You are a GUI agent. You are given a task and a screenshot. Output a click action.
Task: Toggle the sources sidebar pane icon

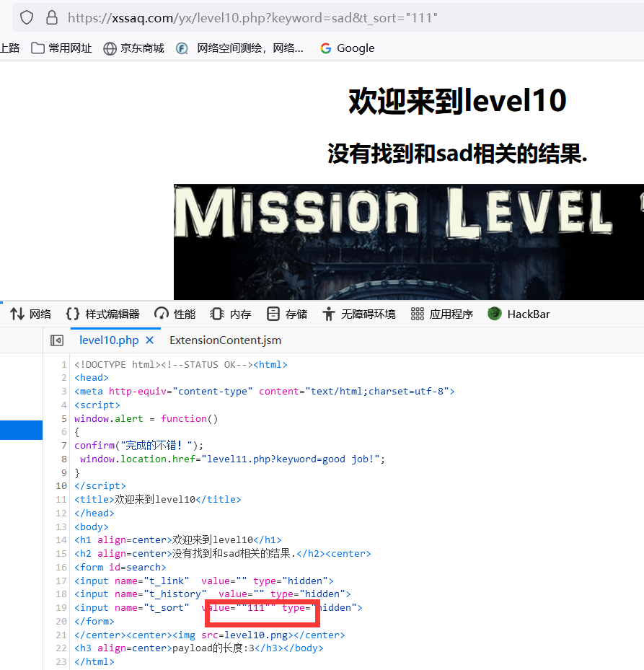pyautogui.click(x=57, y=340)
